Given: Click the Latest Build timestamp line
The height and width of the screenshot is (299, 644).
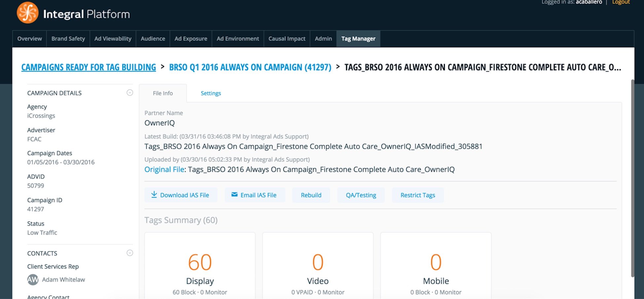Looking at the screenshot, I should [227, 137].
